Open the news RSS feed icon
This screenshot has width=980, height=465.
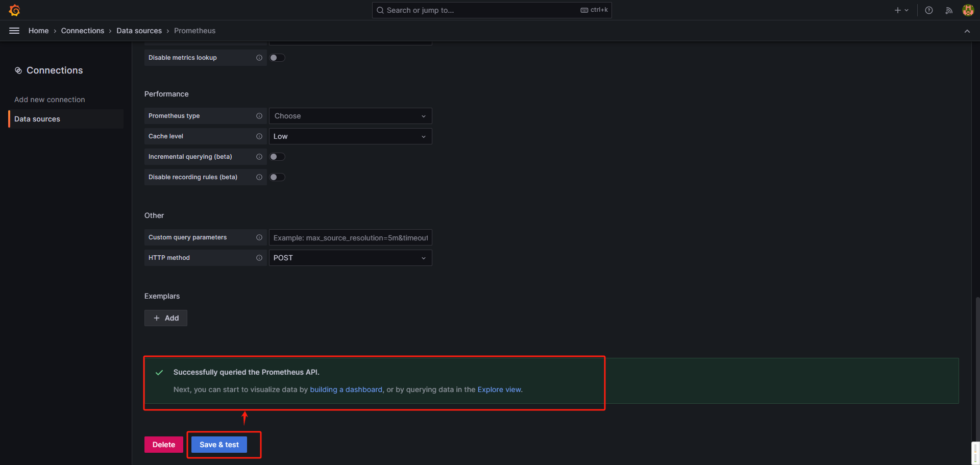click(949, 10)
